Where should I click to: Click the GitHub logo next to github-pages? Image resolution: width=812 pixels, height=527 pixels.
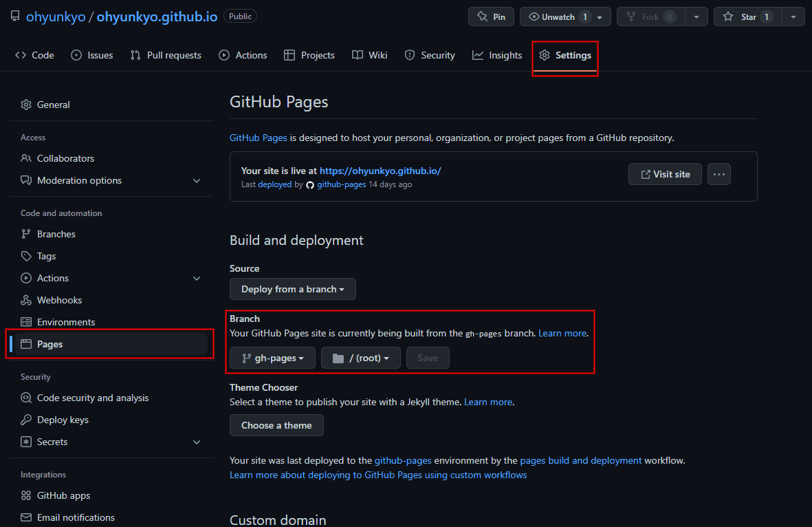click(309, 185)
